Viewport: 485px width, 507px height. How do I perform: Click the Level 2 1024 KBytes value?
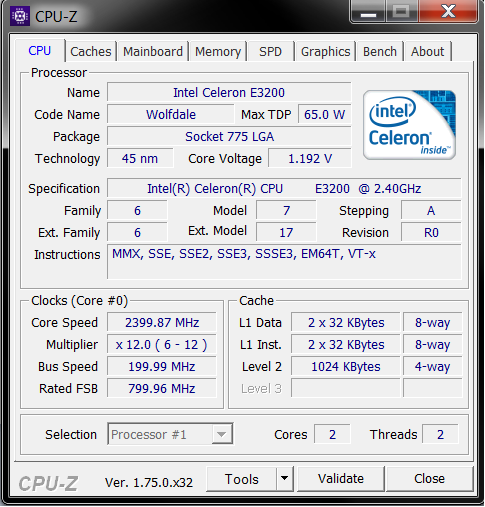tap(346, 366)
